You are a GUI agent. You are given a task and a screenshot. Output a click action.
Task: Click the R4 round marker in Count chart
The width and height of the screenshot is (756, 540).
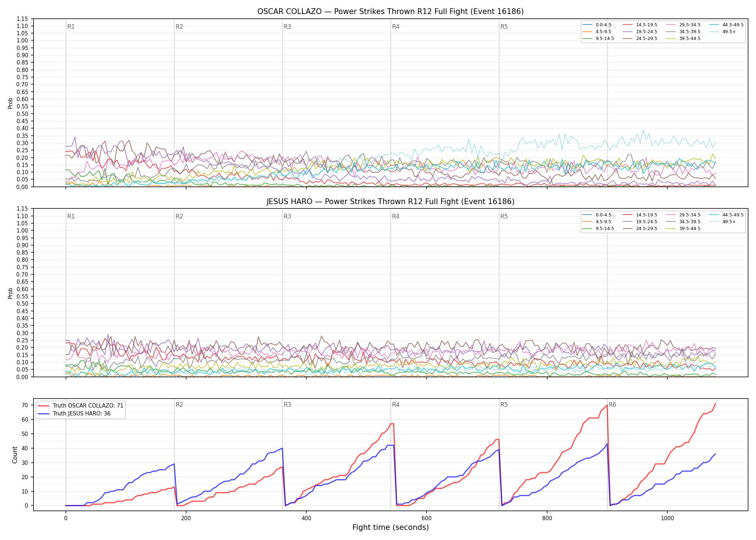click(x=396, y=405)
